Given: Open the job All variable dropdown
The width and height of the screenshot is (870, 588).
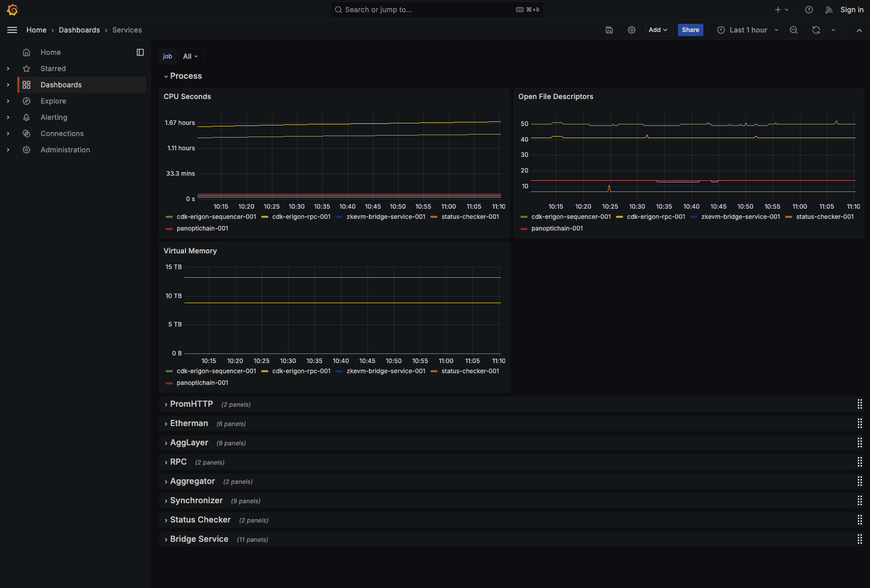Looking at the screenshot, I should pyautogui.click(x=191, y=56).
